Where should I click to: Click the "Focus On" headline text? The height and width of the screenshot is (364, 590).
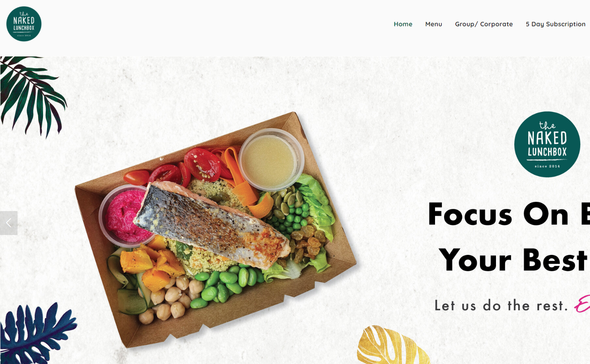click(498, 214)
